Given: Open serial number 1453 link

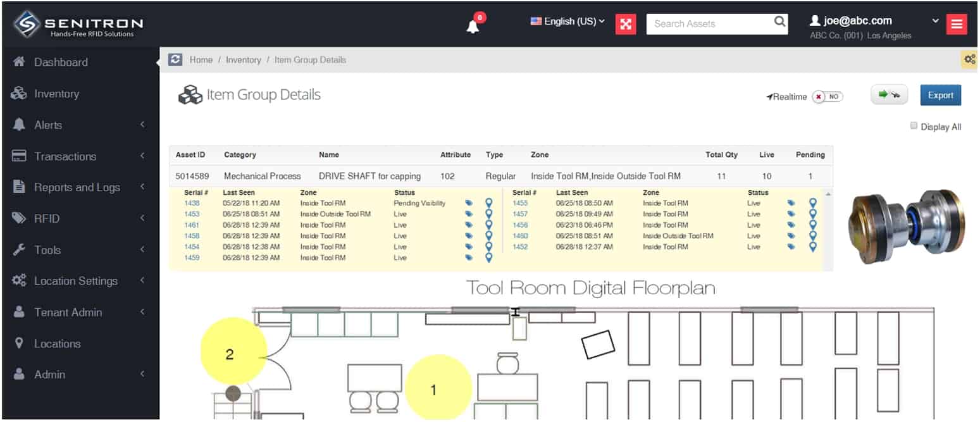Looking at the screenshot, I should 192,214.
